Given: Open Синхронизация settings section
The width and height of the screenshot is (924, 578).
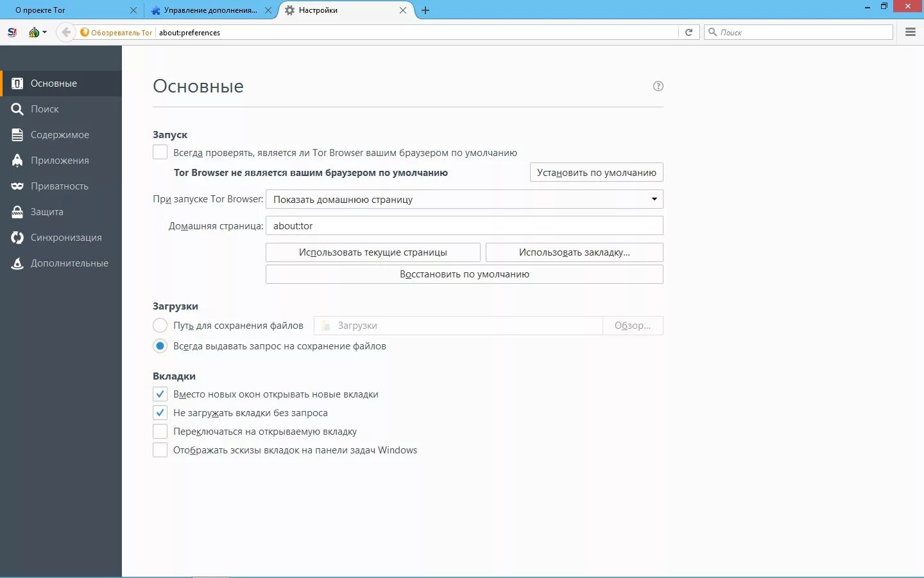Looking at the screenshot, I should coord(61,238).
